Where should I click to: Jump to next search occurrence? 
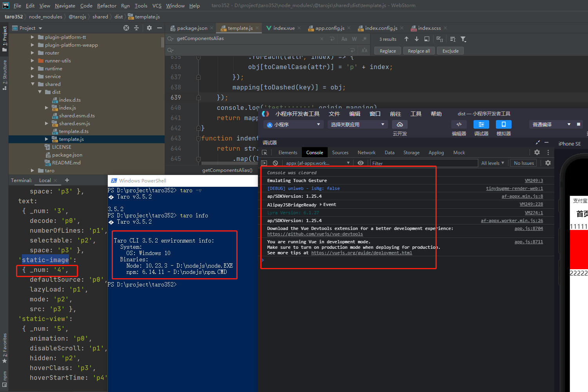(x=417, y=39)
